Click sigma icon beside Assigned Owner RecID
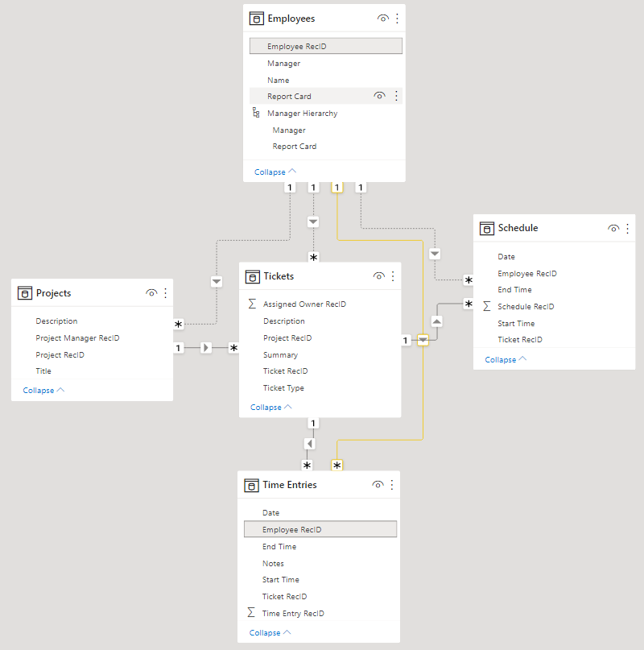This screenshot has height=650, width=644. coord(252,304)
